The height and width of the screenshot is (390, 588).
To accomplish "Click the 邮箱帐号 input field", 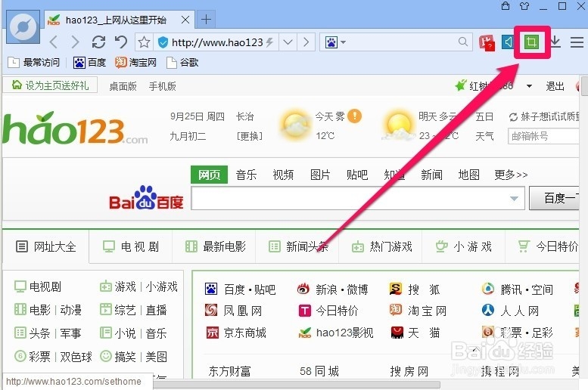I will (544, 136).
